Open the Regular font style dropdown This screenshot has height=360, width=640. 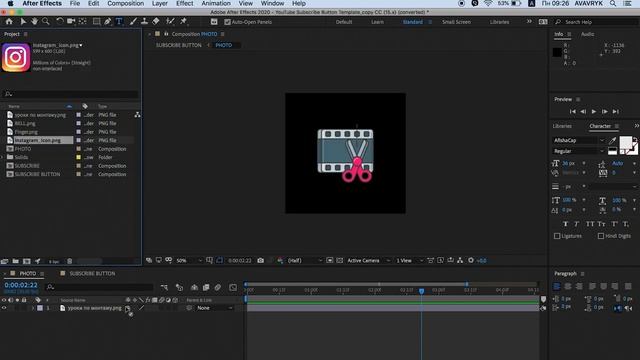tap(578, 151)
